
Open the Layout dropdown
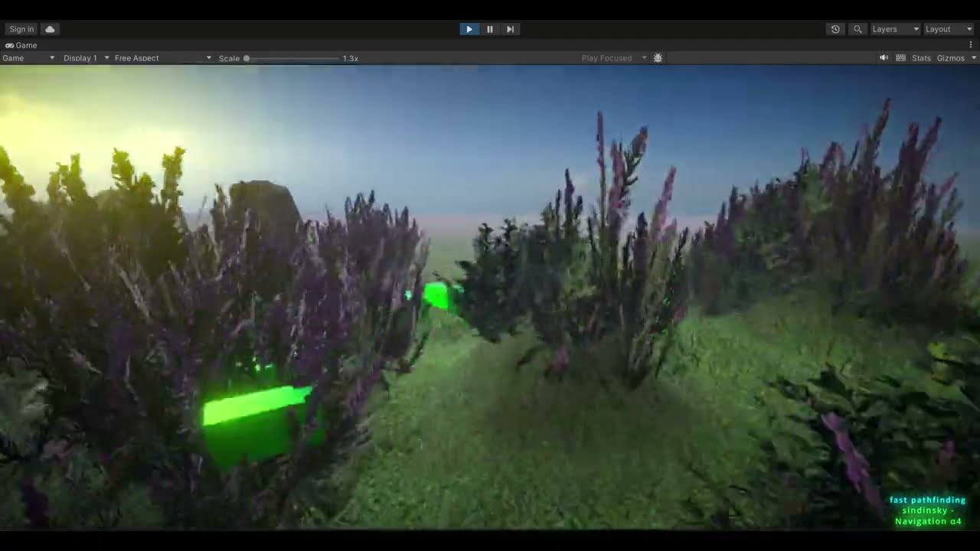[948, 29]
